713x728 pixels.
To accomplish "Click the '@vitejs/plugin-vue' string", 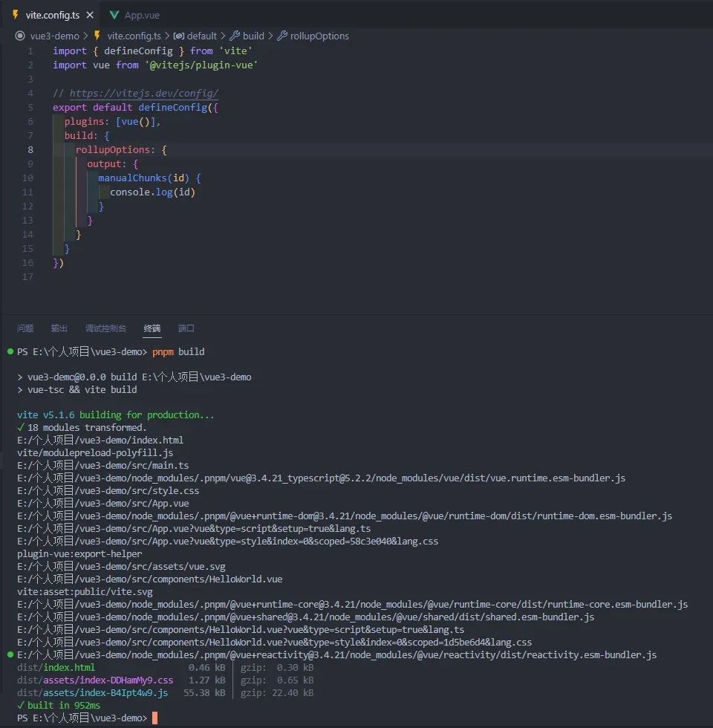I will coord(201,65).
